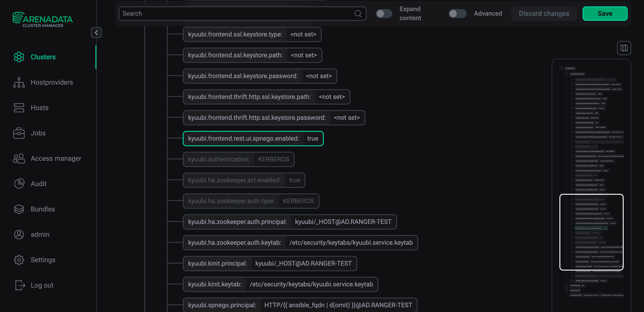Click the highlighted kyuubi.frontend.rest.ui.spnego.enabled node
The width and height of the screenshot is (644, 312).
253,138
